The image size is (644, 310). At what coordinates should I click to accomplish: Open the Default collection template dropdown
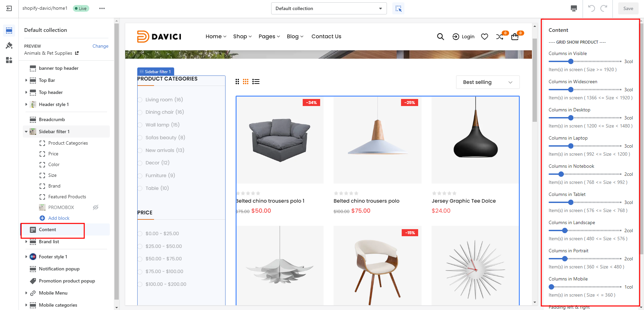[329, 8]
